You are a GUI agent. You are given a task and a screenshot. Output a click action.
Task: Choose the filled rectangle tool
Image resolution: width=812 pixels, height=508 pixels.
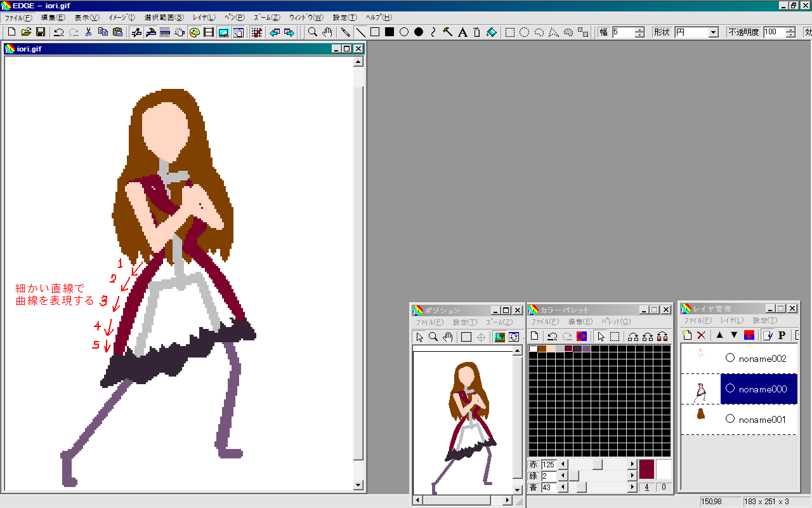390,32
